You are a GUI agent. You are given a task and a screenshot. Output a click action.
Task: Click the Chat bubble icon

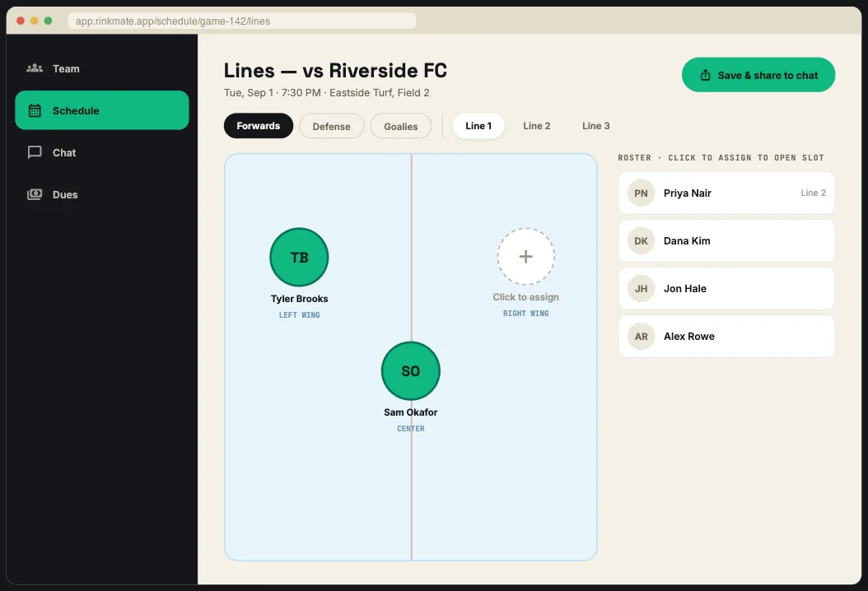(35, 152)
